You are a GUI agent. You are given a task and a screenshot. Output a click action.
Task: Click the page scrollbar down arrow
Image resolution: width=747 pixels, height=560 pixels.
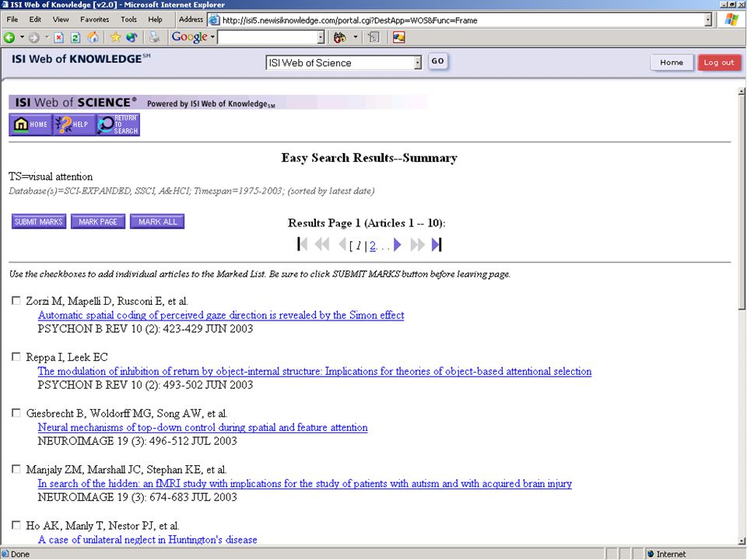(742, 541)
